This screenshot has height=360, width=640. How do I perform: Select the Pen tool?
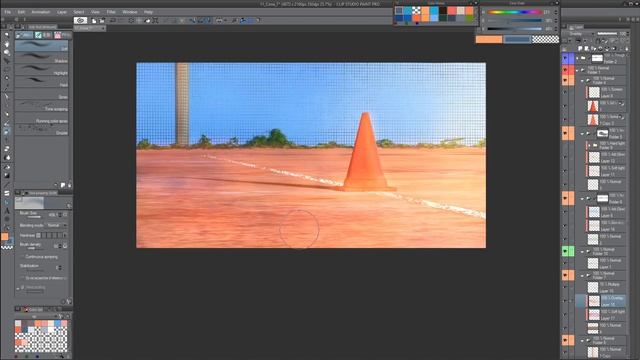coord(7,97)
